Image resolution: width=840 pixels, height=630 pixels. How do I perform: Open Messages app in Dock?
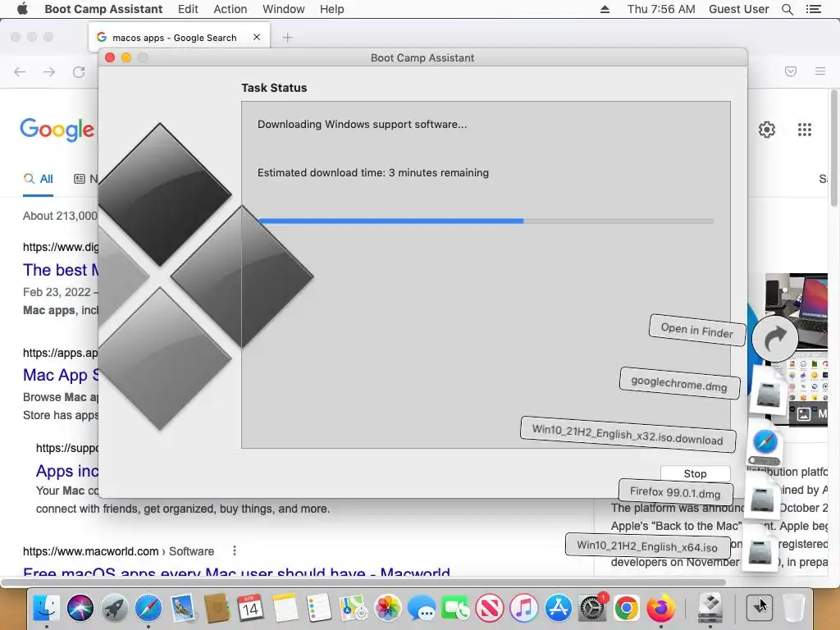(421, 609)
